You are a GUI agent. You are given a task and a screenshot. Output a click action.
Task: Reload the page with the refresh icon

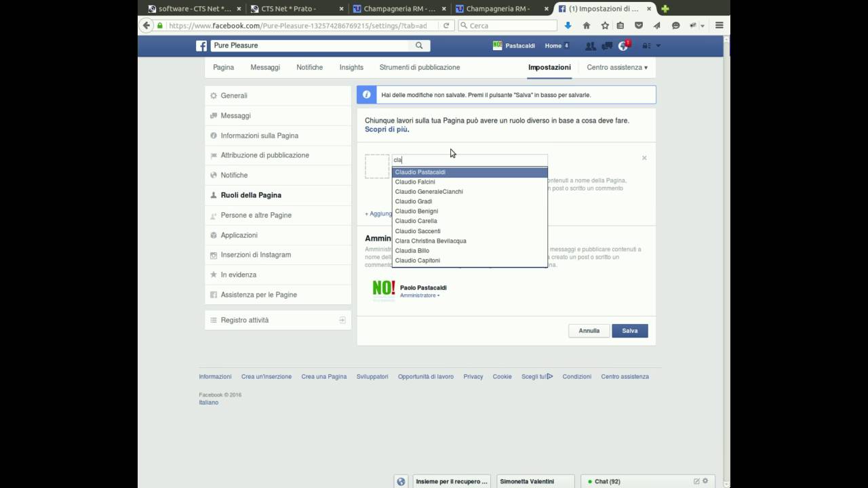[446, 26]
